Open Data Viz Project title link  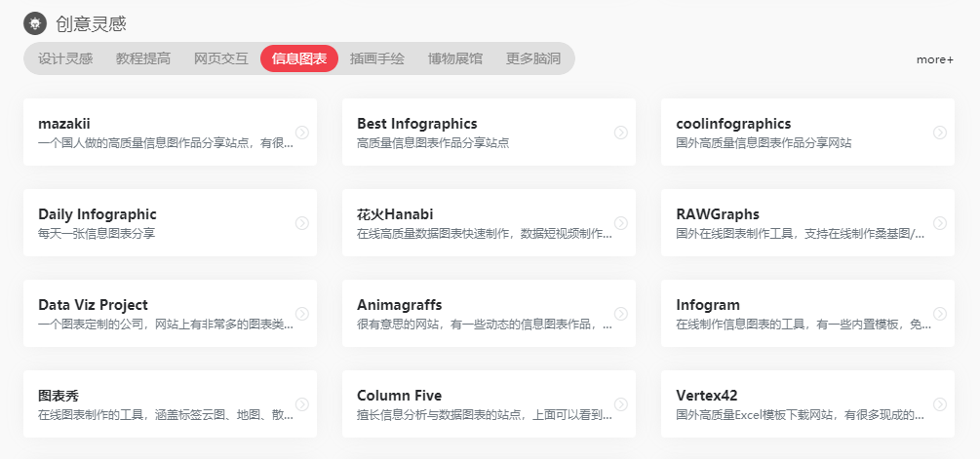point(94,305)
